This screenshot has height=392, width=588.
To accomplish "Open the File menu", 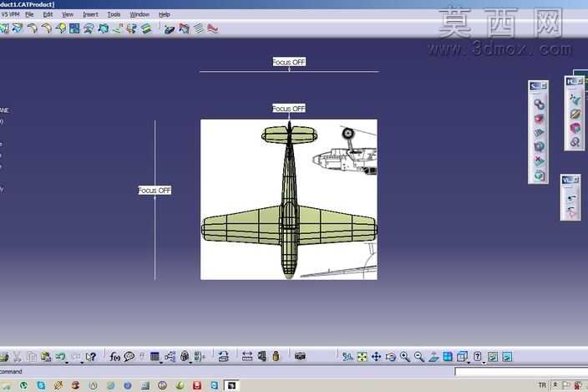I will pyautogui.click(x=29, y=14).
